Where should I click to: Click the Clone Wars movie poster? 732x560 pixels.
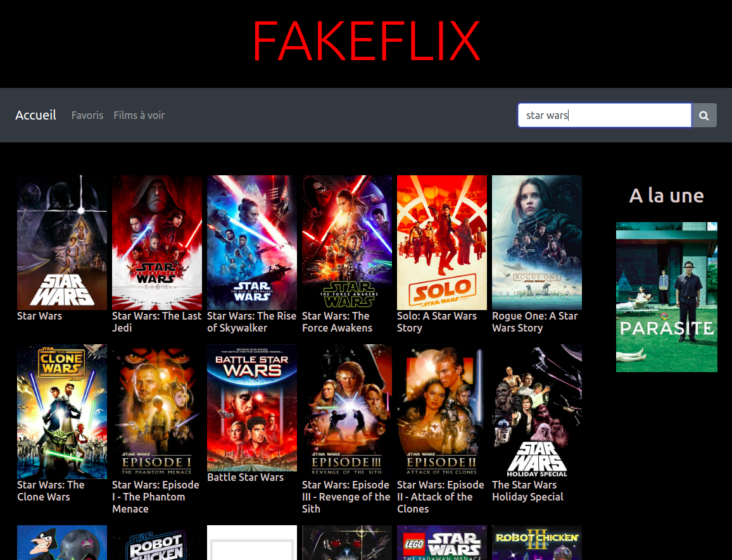point(62,411)
